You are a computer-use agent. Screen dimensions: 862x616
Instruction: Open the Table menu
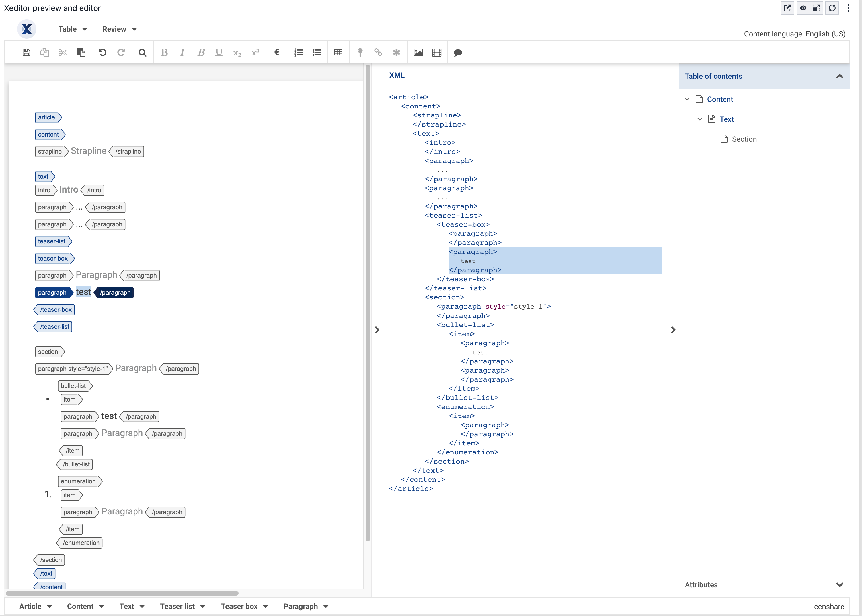(x=73, y=29)
